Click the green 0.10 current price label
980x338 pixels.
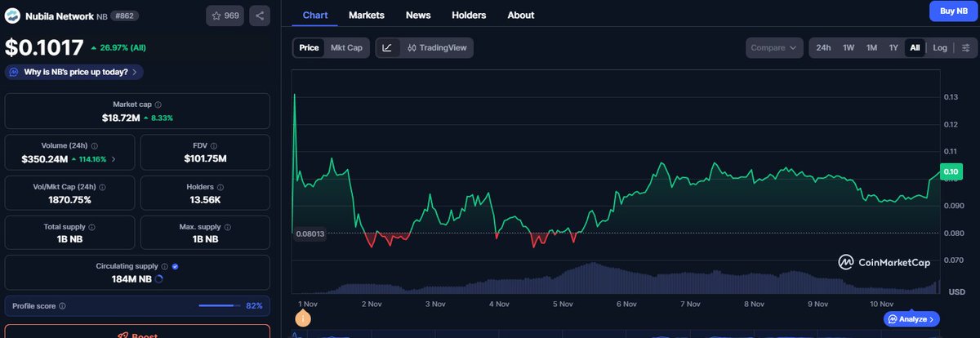point(951,171)
